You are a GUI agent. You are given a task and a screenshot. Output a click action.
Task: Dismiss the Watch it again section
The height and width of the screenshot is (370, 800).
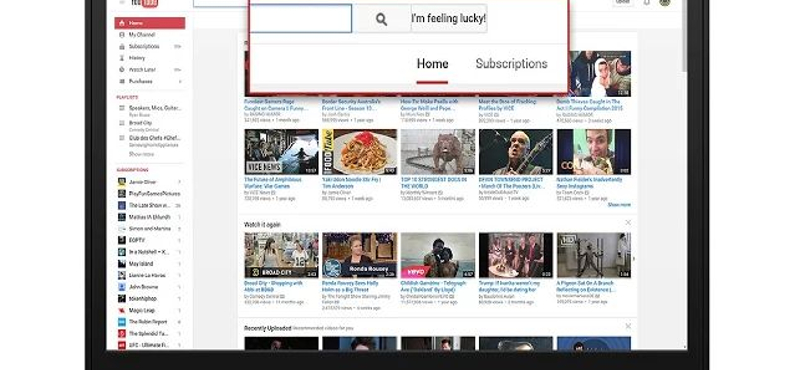tap(628, 223)
